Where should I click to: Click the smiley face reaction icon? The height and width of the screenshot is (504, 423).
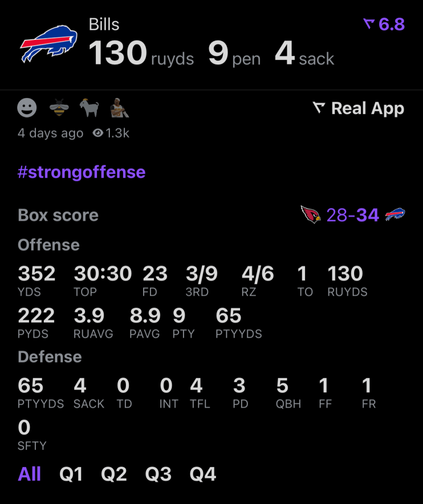(27, 108)
